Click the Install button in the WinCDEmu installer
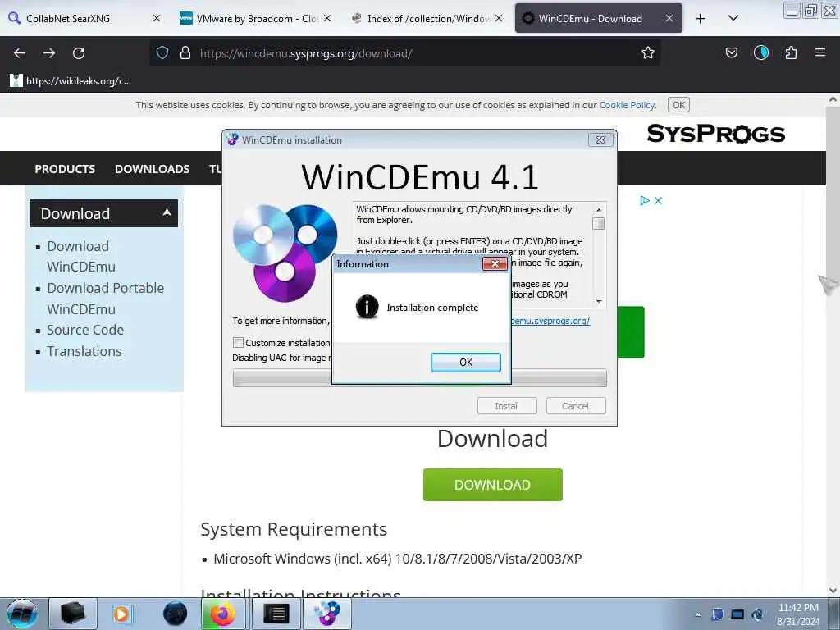840x630 pixels. tap(507, 406)
